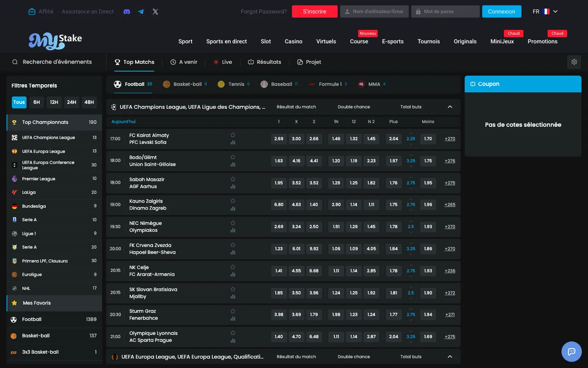
Task: Show statistics for NK Celje match
Action: (x=233, y=275)
